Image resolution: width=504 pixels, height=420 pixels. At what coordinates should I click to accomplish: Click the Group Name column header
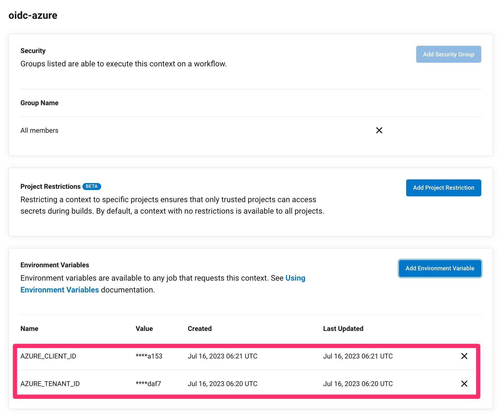coord(39,103)
